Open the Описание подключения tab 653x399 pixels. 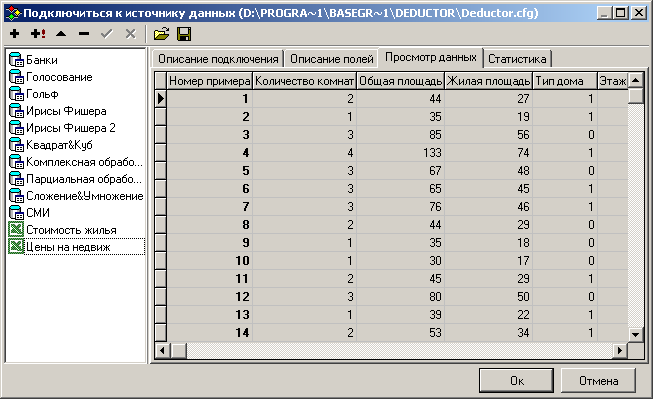pyautogui.click(x=218, y=59)
